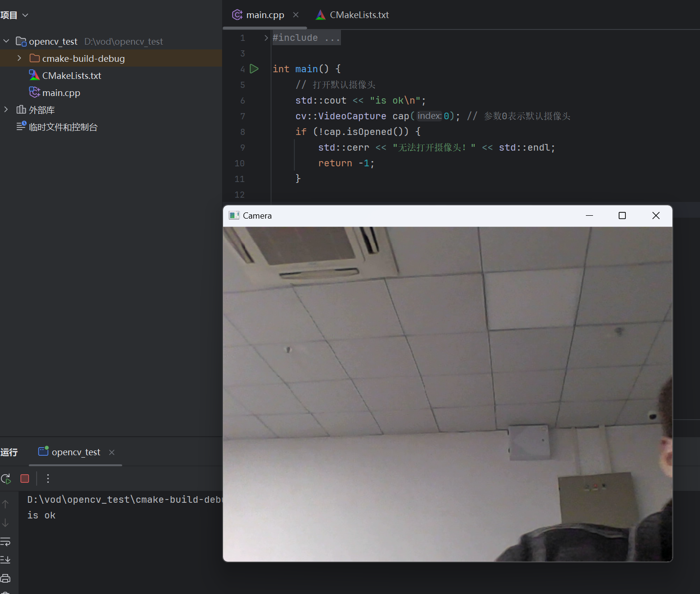Expand the 外部库 tree node
Image resolution: width=700 pixels, height=594 pixels.
click(x=6, y=109)
